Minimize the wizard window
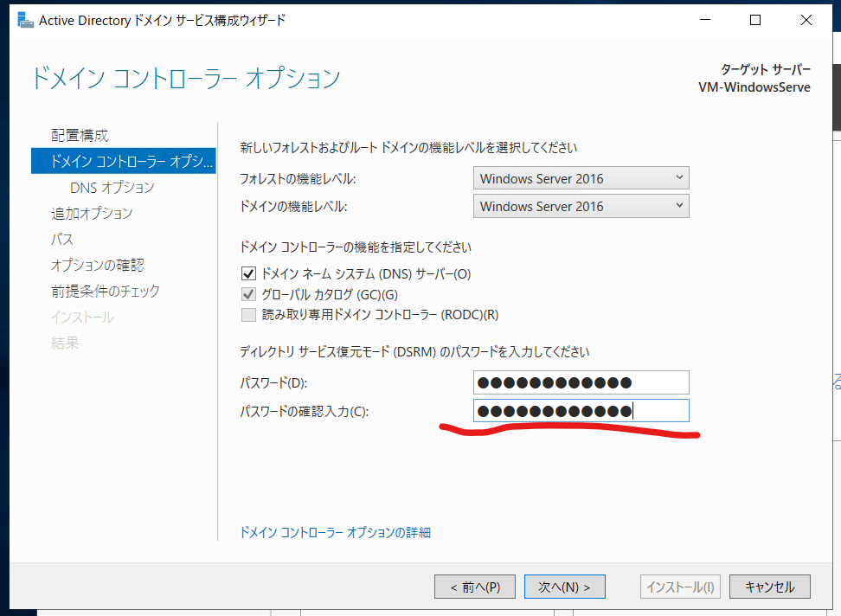 [705, 20]
